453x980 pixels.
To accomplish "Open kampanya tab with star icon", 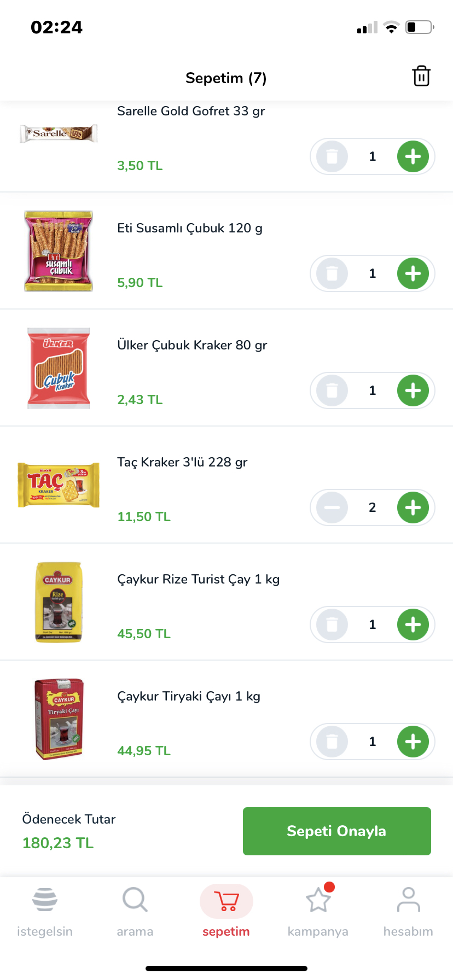I will [318, 911].
